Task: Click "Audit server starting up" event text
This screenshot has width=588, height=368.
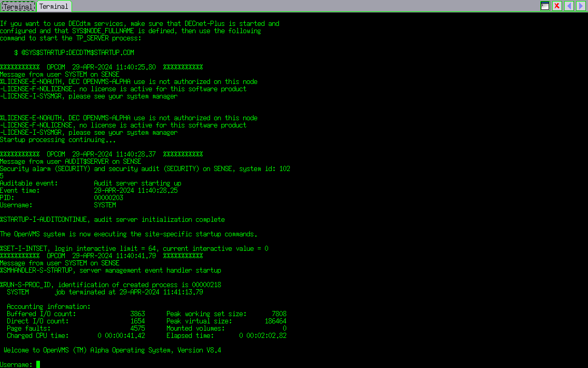Action: [137, 183]
